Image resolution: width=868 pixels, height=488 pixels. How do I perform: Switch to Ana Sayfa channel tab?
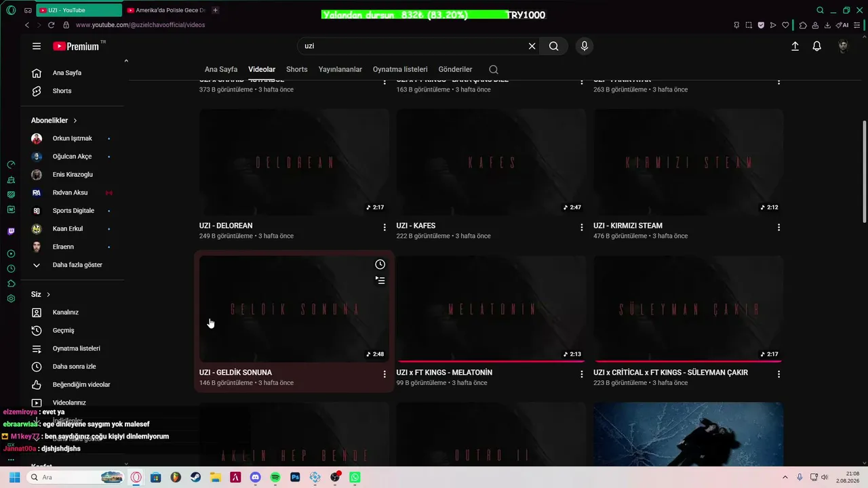coord(221,69)
